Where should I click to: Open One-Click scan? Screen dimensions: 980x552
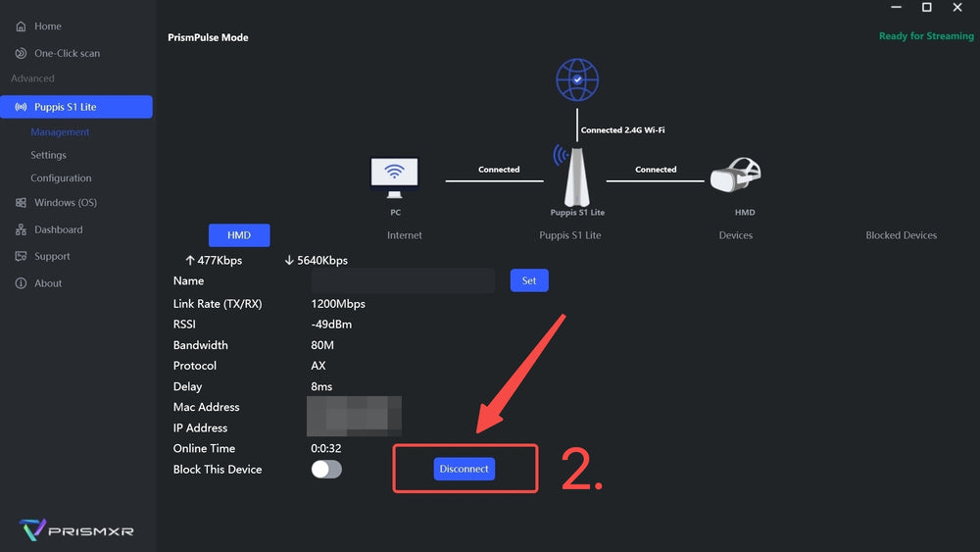(67, 53)
